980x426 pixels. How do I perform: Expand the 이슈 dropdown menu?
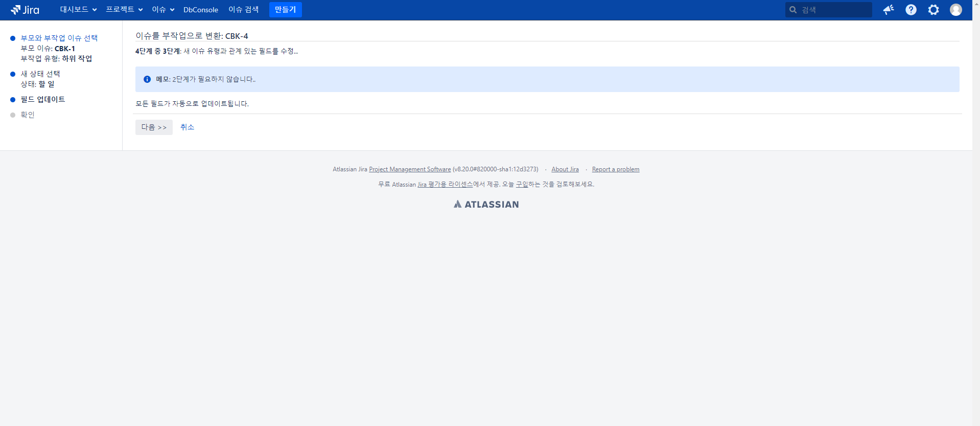[163, 10]
